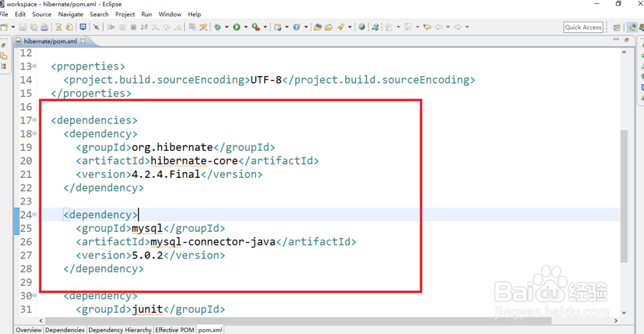Click the New file wizard icon

(4, 27)
